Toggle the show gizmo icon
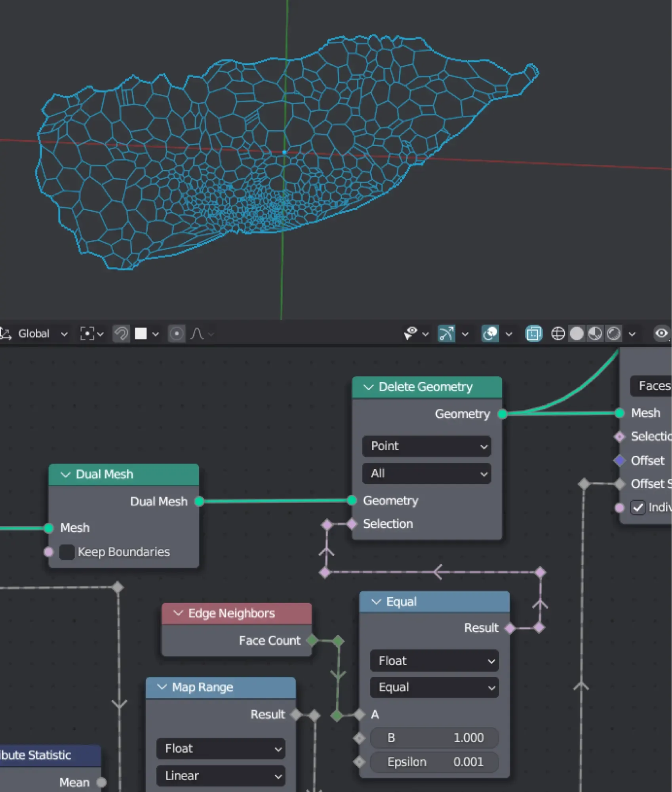Screen dimensions: 672x792 pos(446,334)
